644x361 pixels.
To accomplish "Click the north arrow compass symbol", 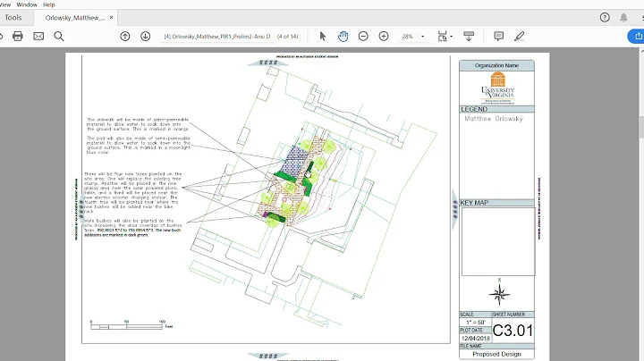I will (499, 293).
